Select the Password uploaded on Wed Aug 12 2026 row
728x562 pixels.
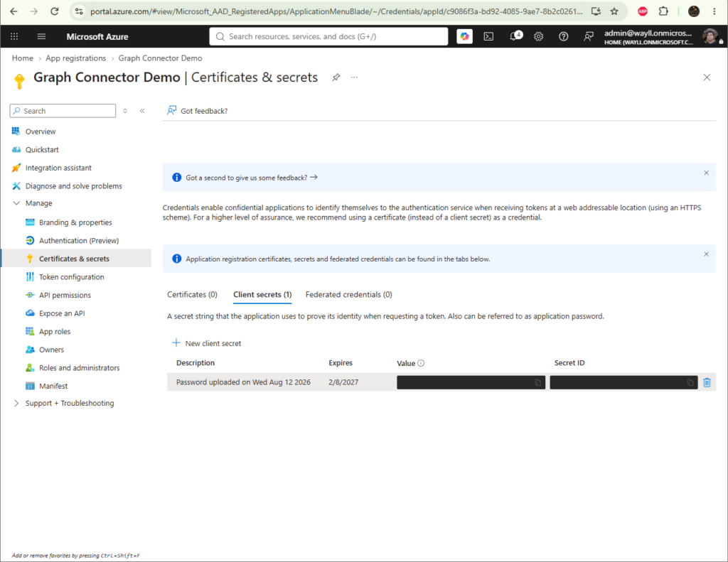(441, 382)
